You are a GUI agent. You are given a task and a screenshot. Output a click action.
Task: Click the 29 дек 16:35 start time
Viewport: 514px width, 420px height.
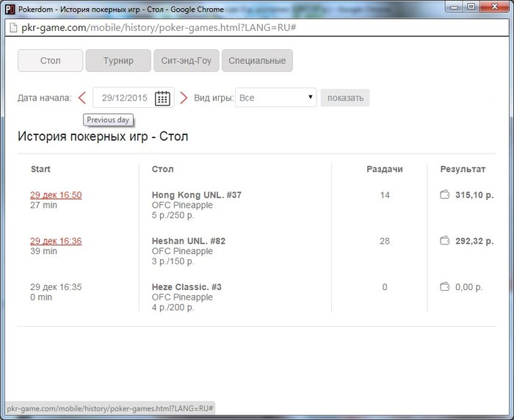(56, 287)
